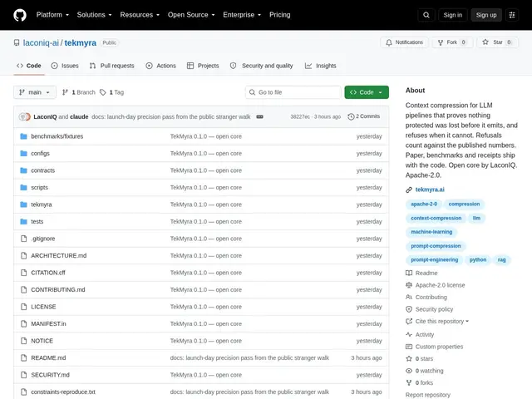Open the Solutions dropdown menu
Viewport: 532px width, 399px height.
click(x=94, y=15)
